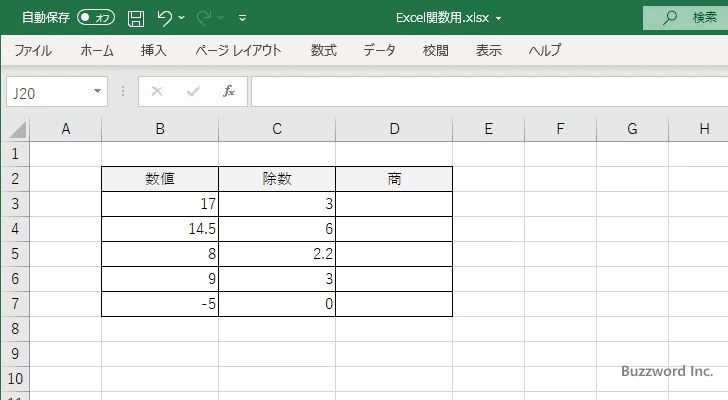Select cell containing 0 in 除数 column
This screenshot has height=400, width=728.
tap(277, 304)
